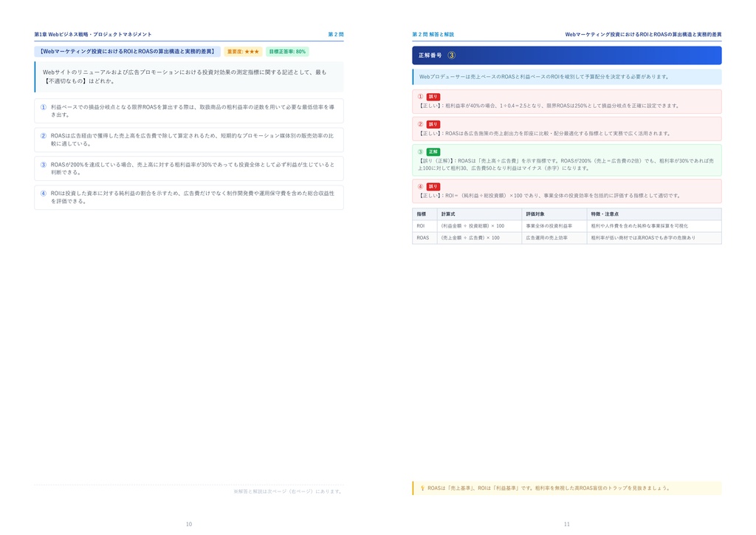Click the 第 2 問 解答と解説 header
Image resolution: width=756 pixels, height=535 pixels.
433,34
